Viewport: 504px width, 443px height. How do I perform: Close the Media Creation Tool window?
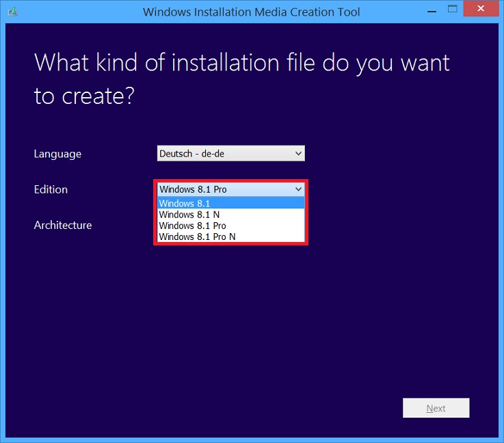[x=481, y=8]
